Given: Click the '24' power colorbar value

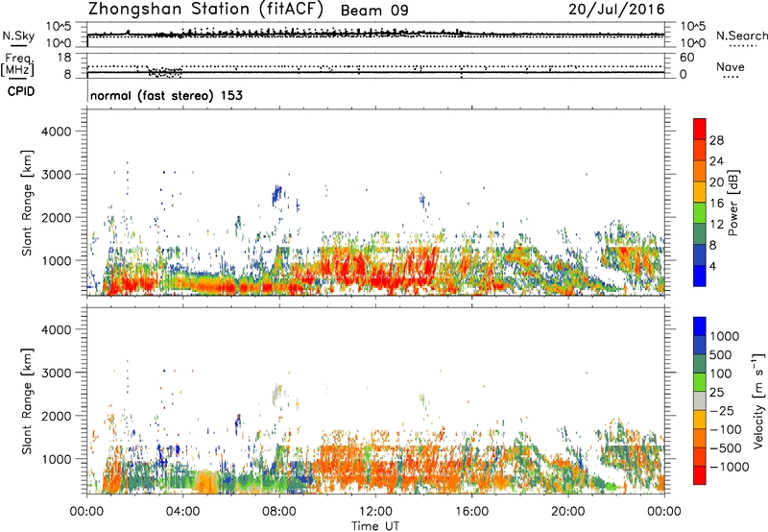Looking at the screenshot, I should [716, 161].
